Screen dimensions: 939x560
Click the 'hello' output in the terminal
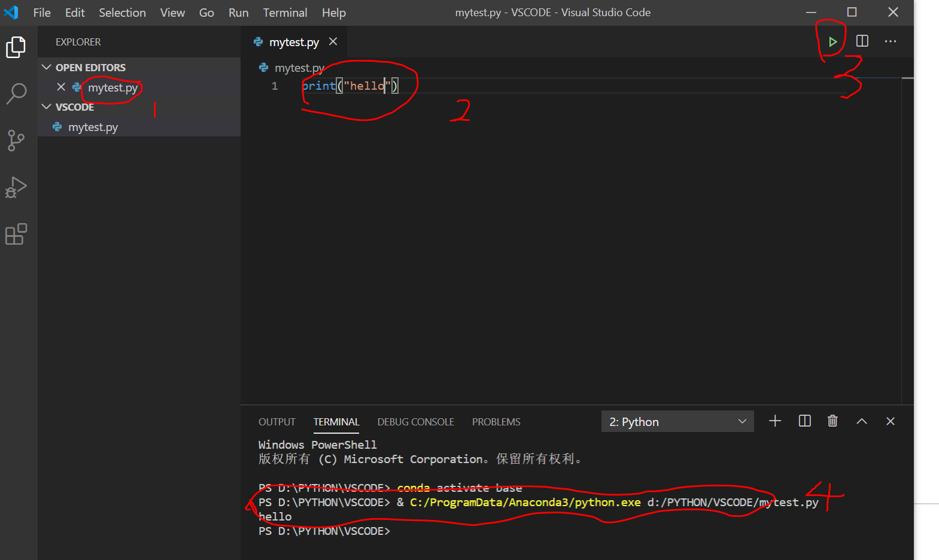[x=275, y=516]
